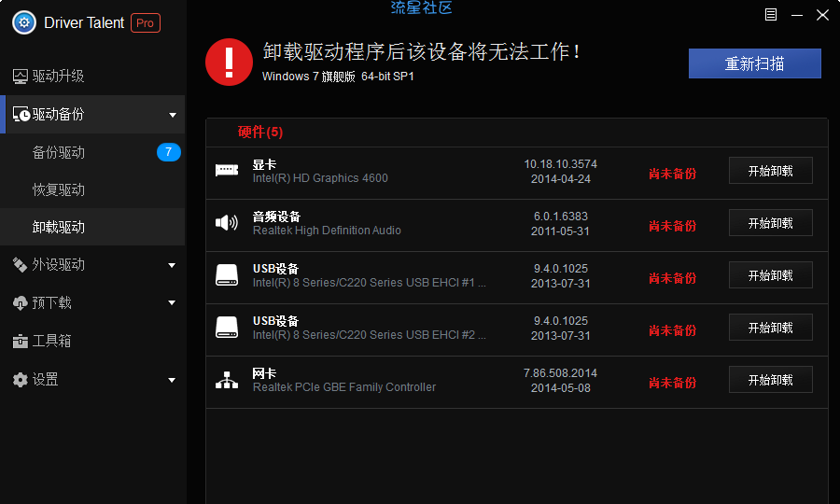
Task: Expand the 外设驱动 section arrow
Action: pos(172,265)
